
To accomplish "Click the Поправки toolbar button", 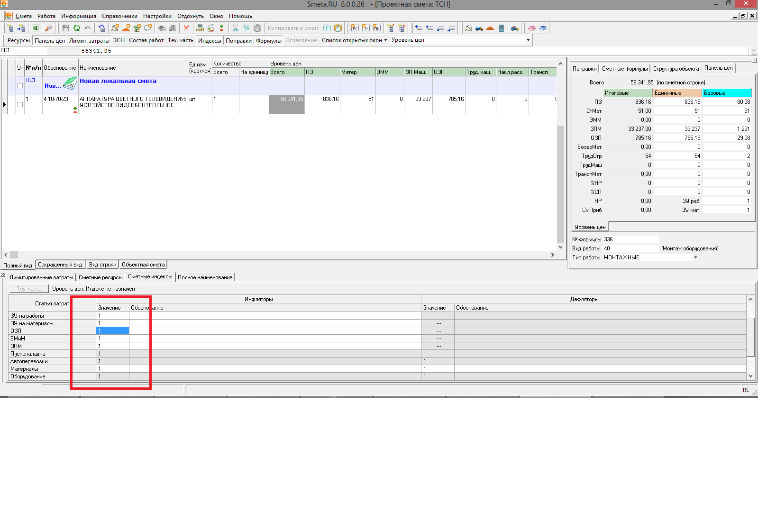I will coord(238,41).
